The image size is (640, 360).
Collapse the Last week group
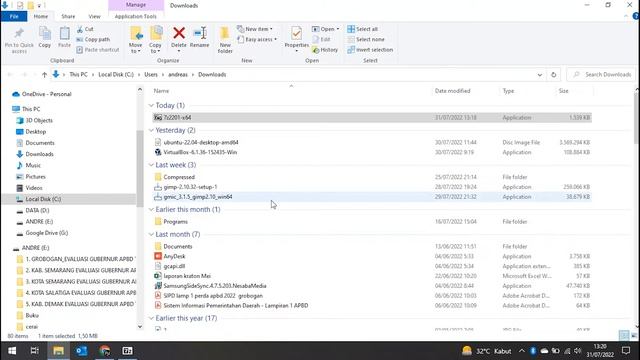pos(151,165)
